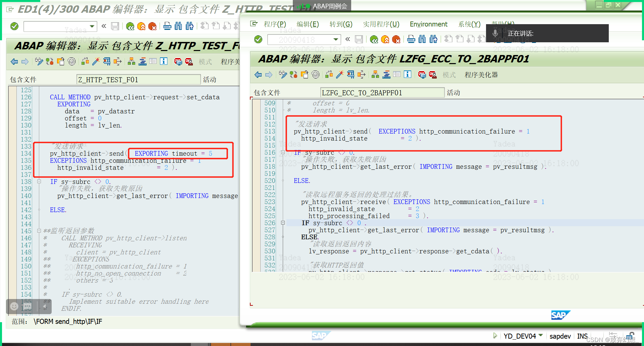Click include field LZFG_ECC_TO_2BAPPF01
Screen dimensions: 644x346
pos(382,93)
